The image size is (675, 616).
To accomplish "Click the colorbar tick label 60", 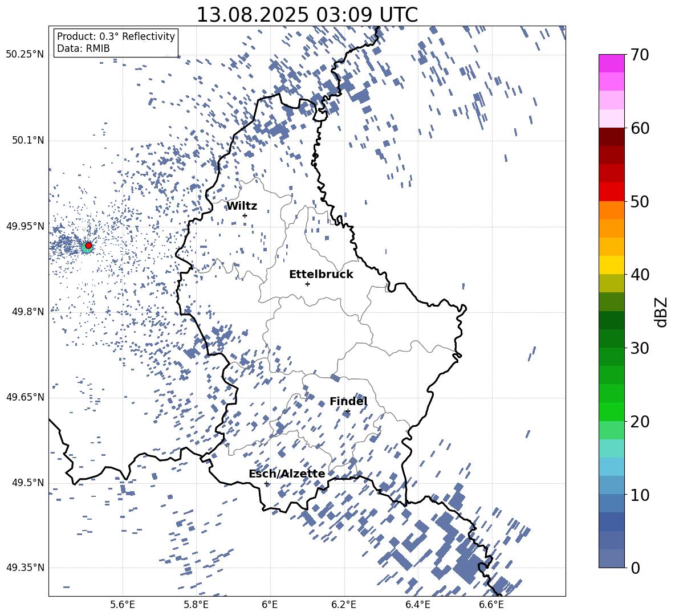I will 640,128.
